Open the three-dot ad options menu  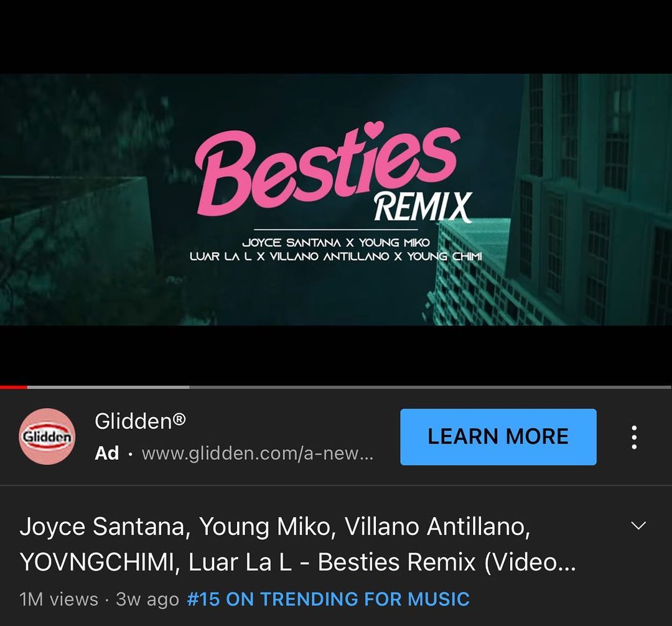634,437
